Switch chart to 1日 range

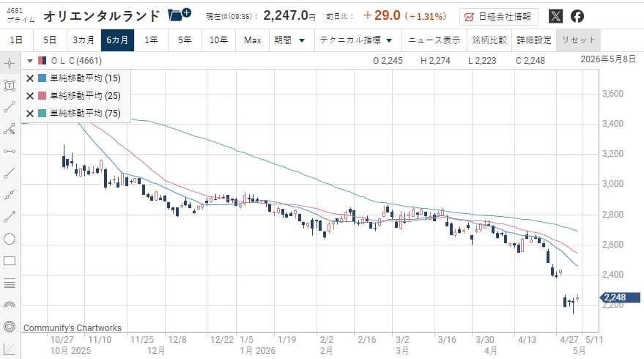pos(16,40)
